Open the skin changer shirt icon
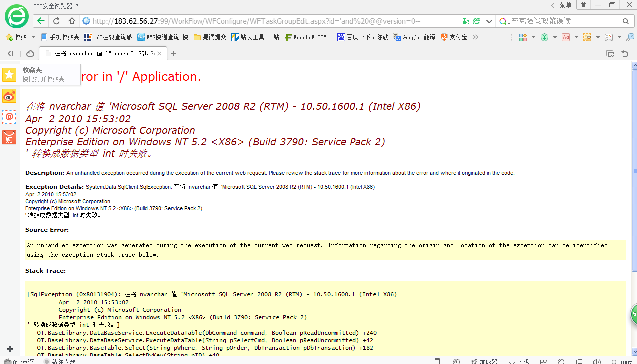 583,5
